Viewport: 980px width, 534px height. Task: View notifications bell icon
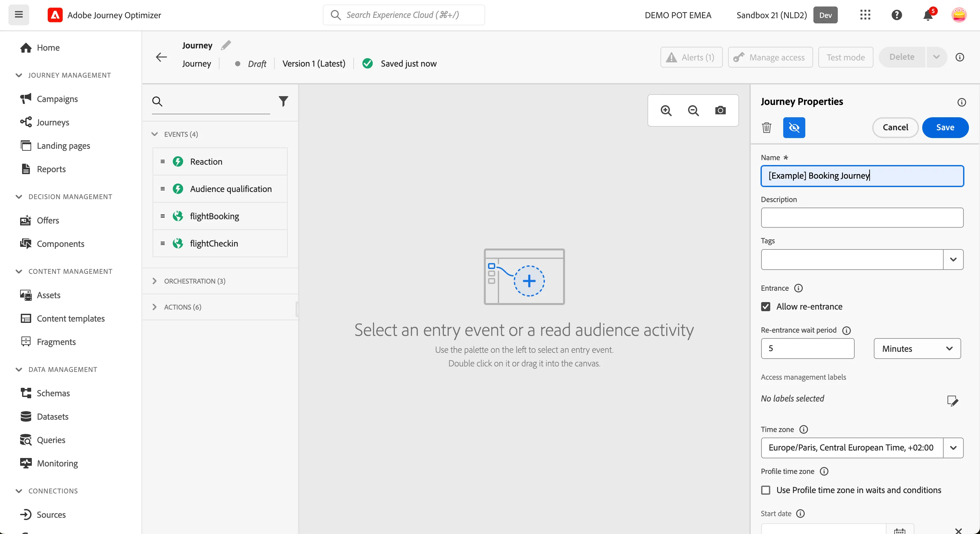(928, 15)
